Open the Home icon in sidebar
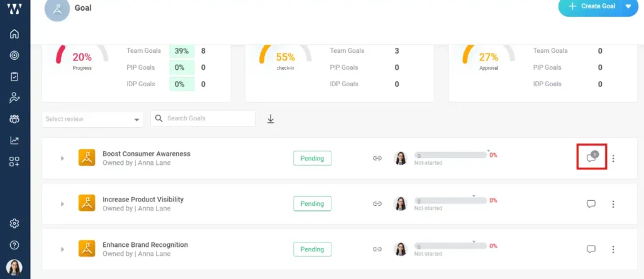 tap(14, 34)
